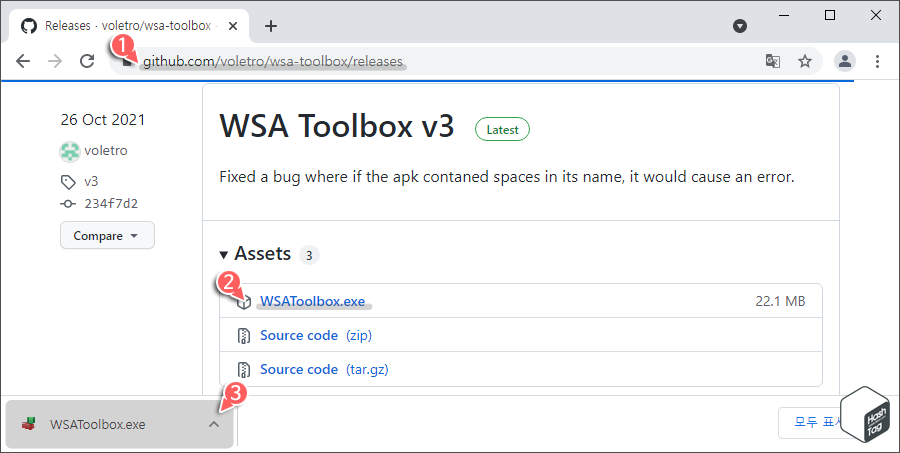Click the 모두 표시 show all button
This screenshot has width=900, height=453.
coord(818,423)
